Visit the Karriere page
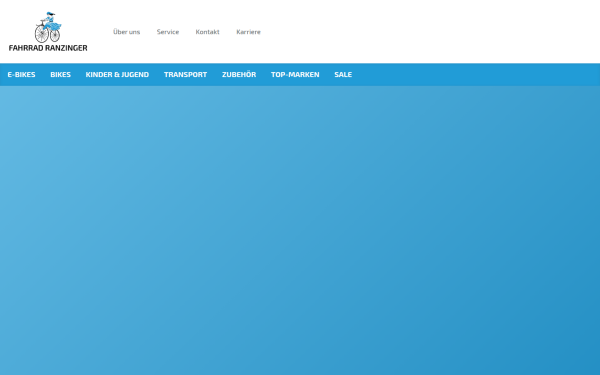600x375 pixels. pyautogui.click(x=248, y=32)
